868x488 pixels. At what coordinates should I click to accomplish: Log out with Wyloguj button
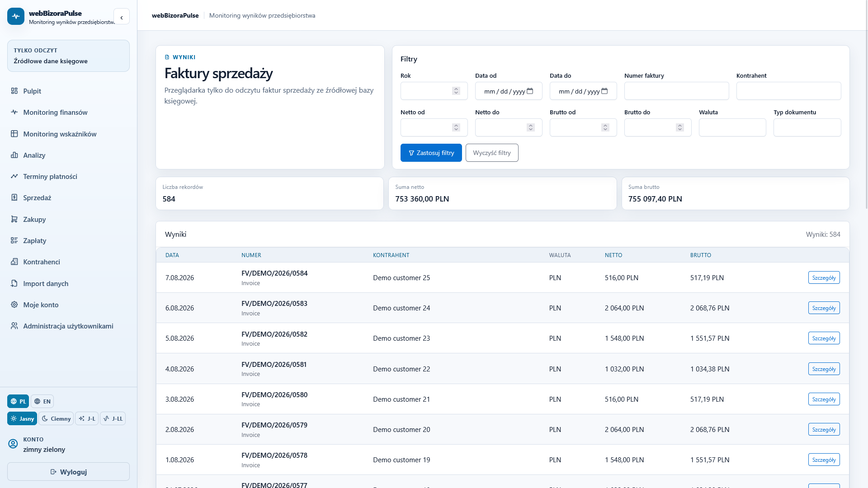point(68,472)
